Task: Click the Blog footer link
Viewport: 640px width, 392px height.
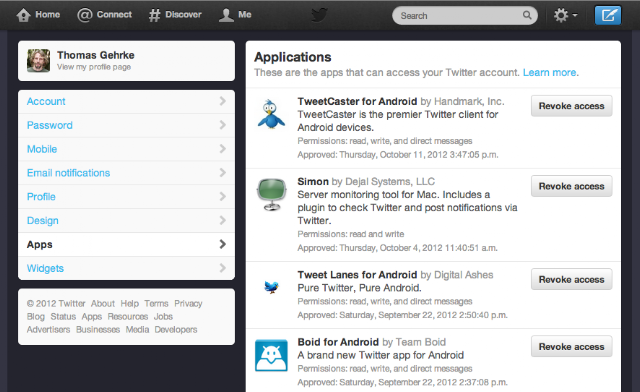Action: click(x=36, y=316)
